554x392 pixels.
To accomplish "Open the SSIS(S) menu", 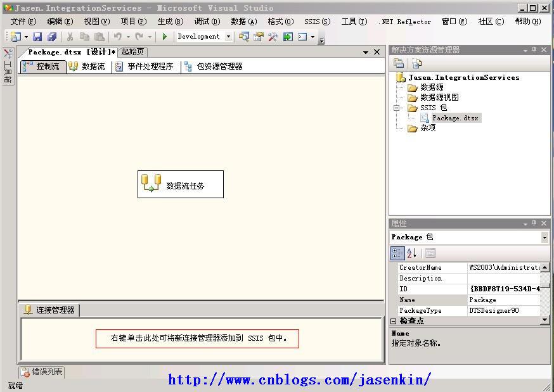I will [318, 22].
